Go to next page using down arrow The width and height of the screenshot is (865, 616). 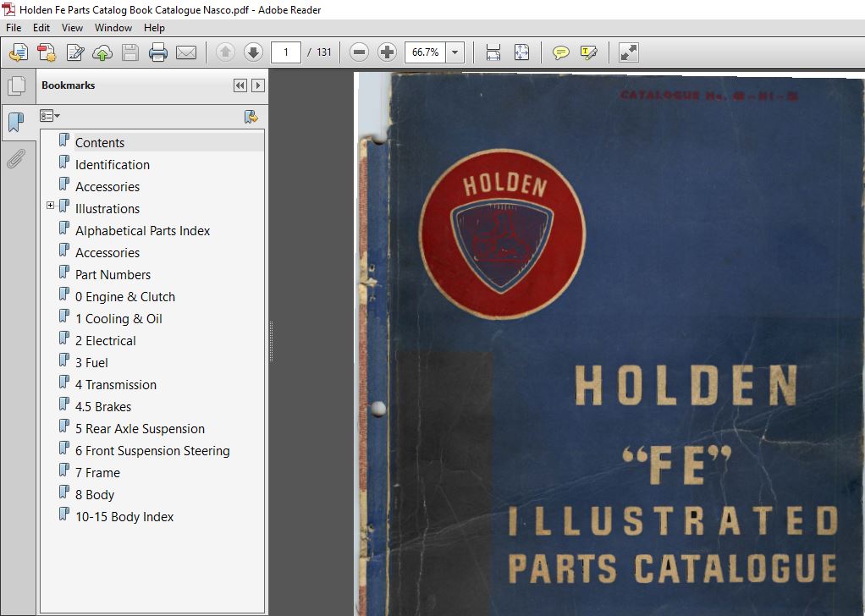(253, 52)
